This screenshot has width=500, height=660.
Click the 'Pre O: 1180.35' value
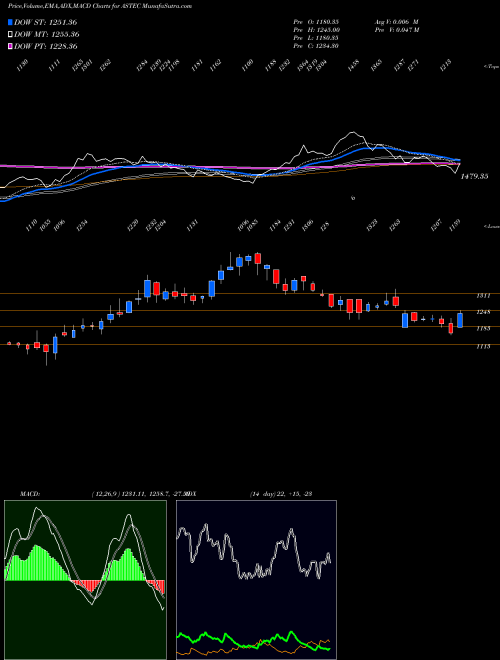pyautogui.click(x=316, y=22)
